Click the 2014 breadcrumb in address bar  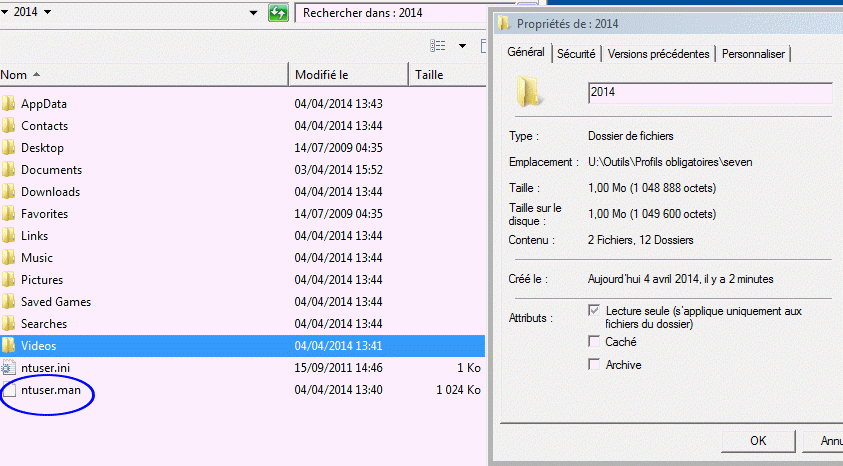tap(25, 12)
